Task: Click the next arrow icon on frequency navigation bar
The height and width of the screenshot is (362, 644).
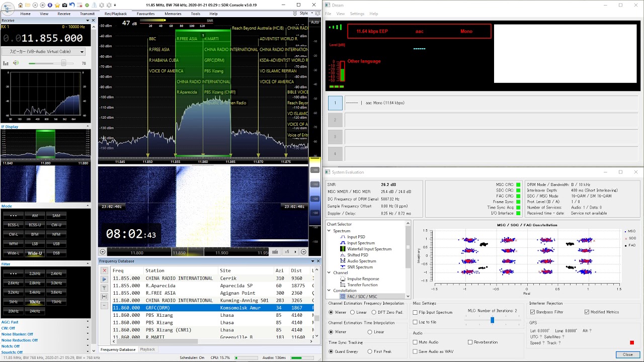Action: (303, 252)
